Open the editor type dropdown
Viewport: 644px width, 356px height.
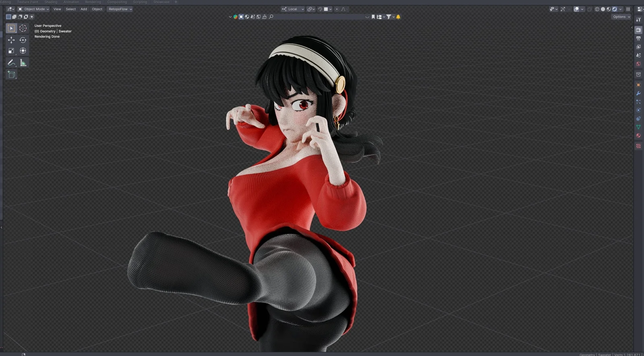[x=10, y=9]
